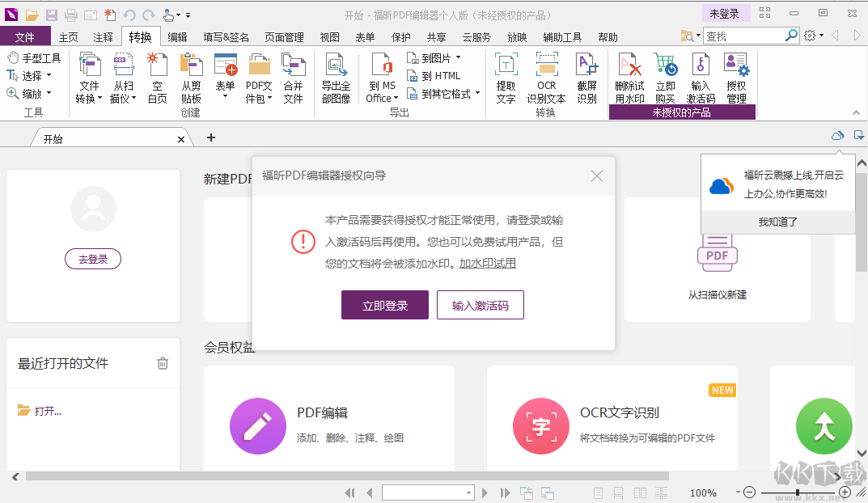Start OCR 识别文本 recognition
The image size is (868, 503).
tap(546, 77)
